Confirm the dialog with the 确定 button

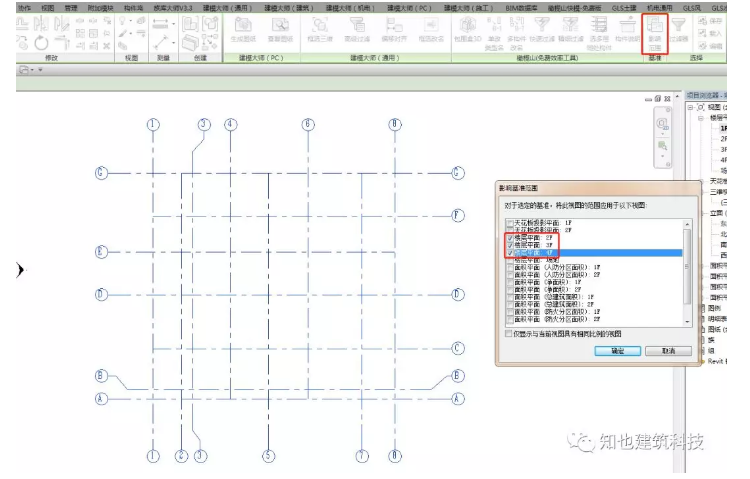(x=618, y=351)
